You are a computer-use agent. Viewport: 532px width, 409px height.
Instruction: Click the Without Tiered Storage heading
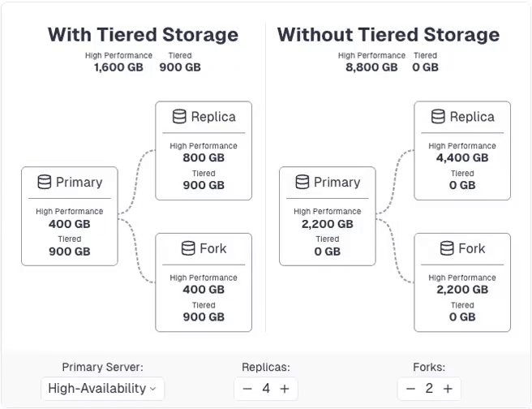point(388,35)
